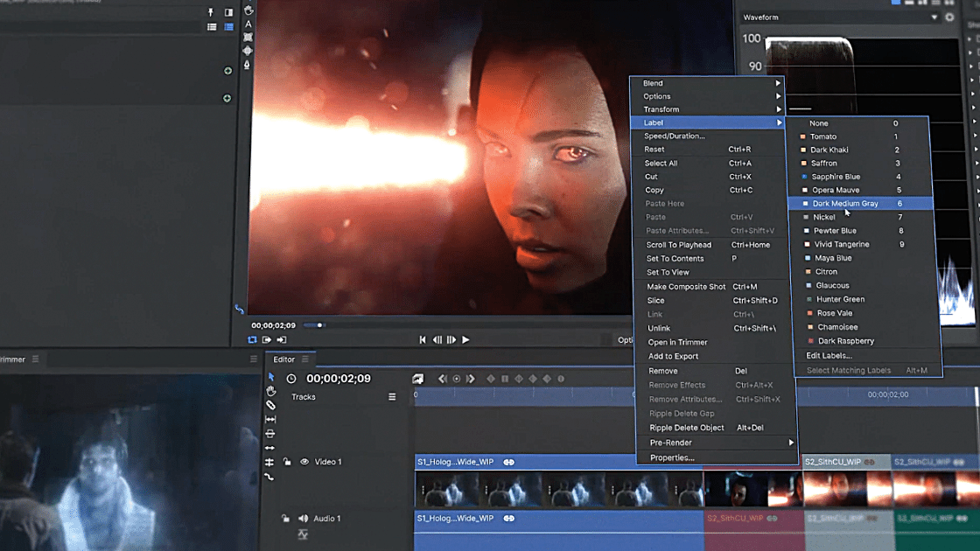Open the Waveform scope dropdown
Screen dimensions: 980x551
tap(934, 17)
